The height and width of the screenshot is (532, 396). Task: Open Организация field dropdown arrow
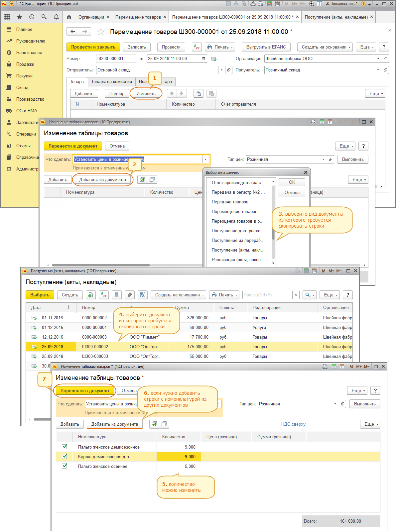pos(378,59)
